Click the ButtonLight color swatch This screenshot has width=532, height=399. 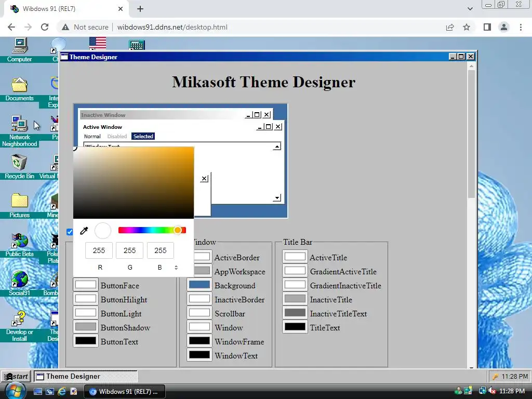[86, 313]
